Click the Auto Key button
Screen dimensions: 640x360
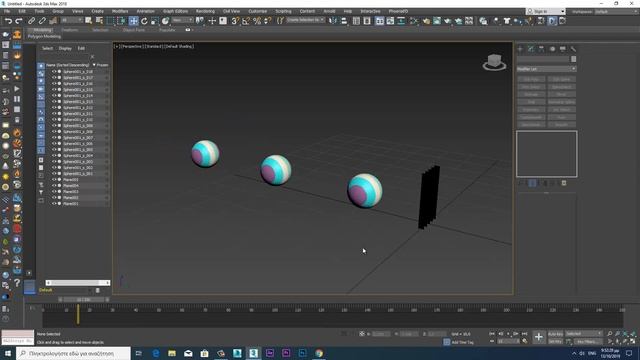tap(555, 334)
